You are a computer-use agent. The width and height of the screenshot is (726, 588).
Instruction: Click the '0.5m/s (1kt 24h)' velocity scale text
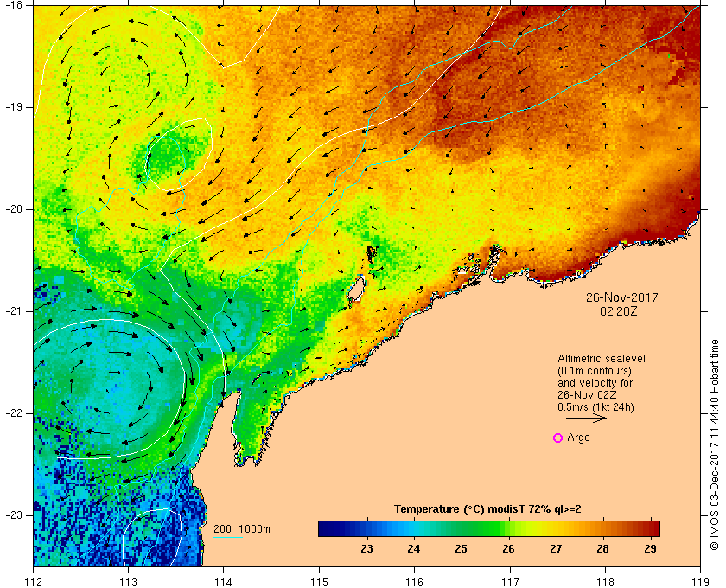point(595,408)
